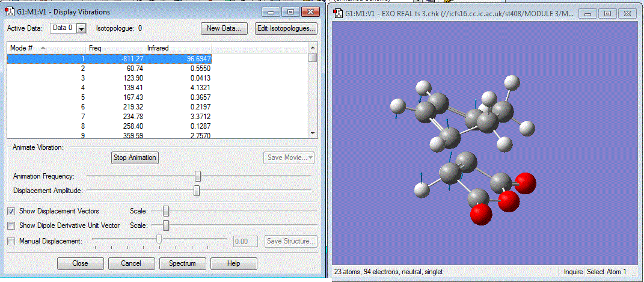The image size is (644, 282).
Task: Open Edit Isotopologues dialog
Action: click(x=286, y=28)
